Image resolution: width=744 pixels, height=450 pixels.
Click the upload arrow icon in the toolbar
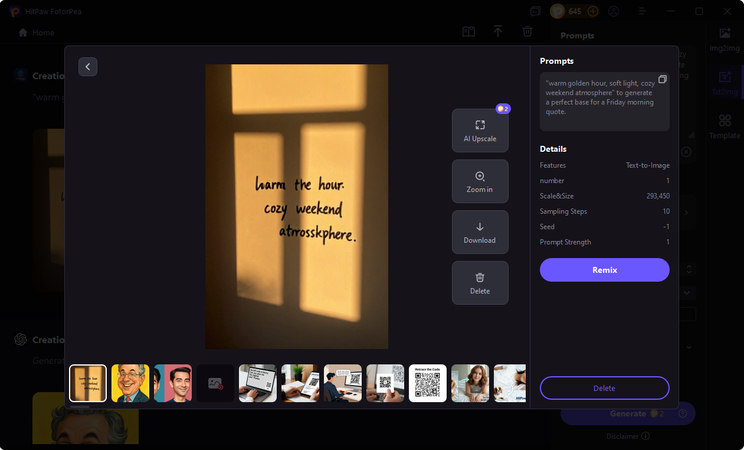pyautogui.click(x=498, y=31)
